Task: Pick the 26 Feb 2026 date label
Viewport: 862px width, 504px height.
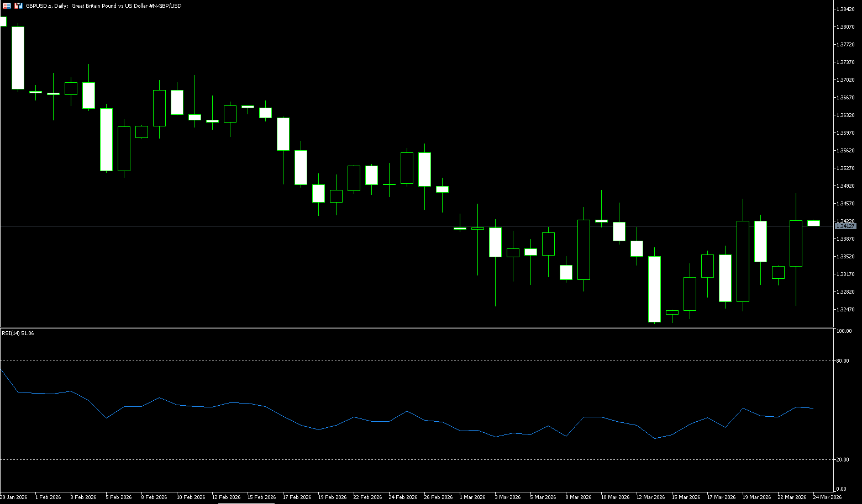Action: [x=438, y=497]
